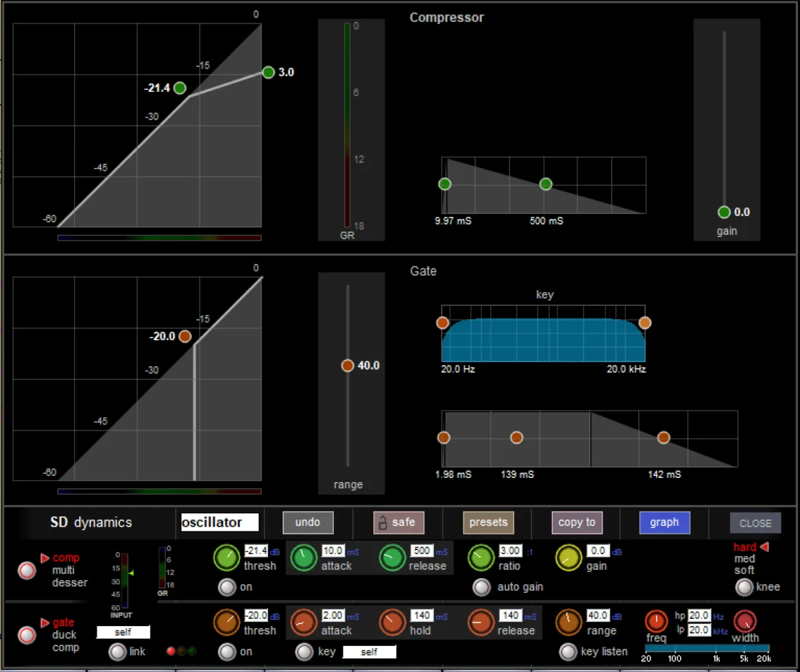Screen dimensions: 800x672
Task: Click the gate range 40.0 value field
Action: (x=599, y=615)
